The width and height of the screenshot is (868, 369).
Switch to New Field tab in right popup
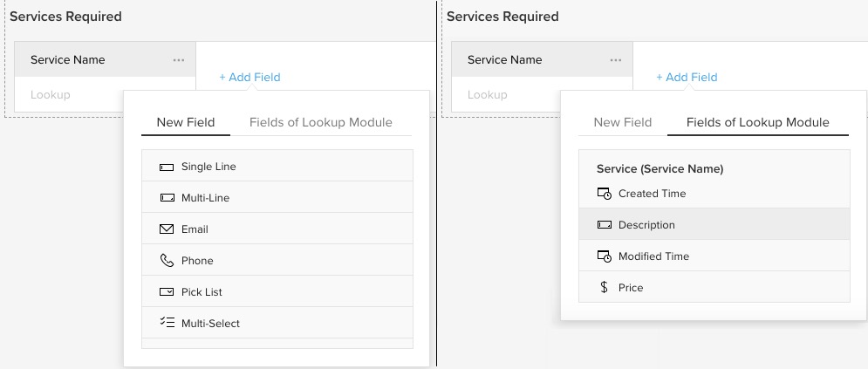622,123
